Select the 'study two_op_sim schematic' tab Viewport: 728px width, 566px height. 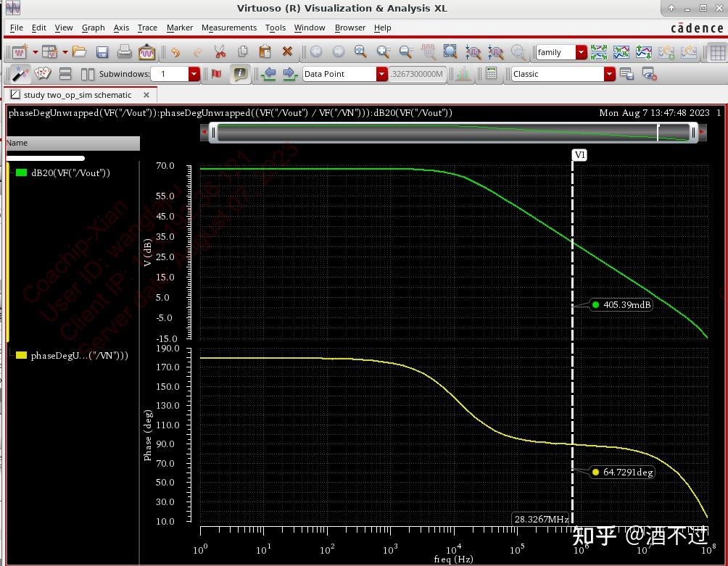tap(77, 95)
